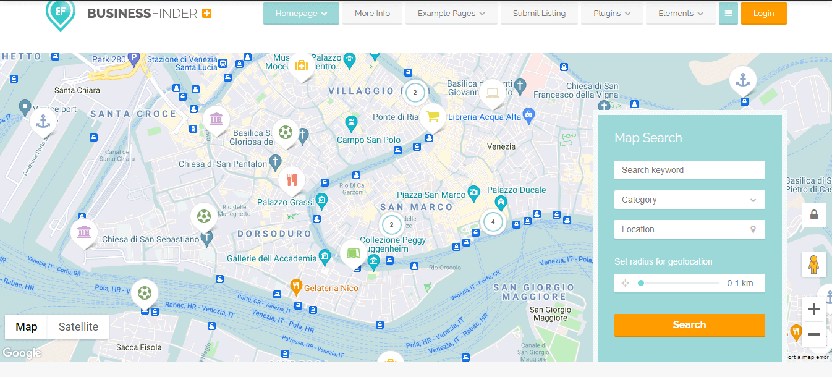Open the fork and knife restaurant marker
The height and width of the screenshot is (377, 832).
[291, 180]
